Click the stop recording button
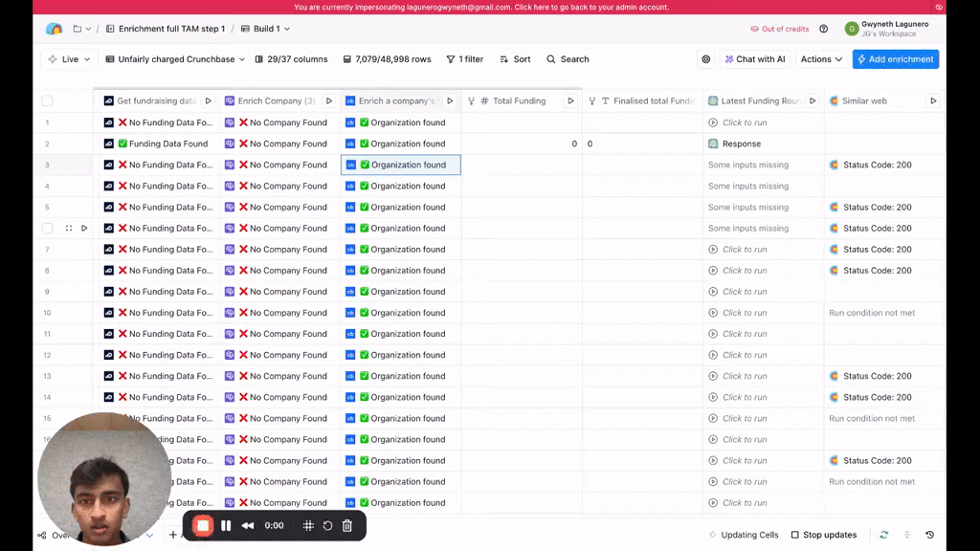The width and height of the screenshot is (980, 551). pyautogui.click(x=203, y=525)
